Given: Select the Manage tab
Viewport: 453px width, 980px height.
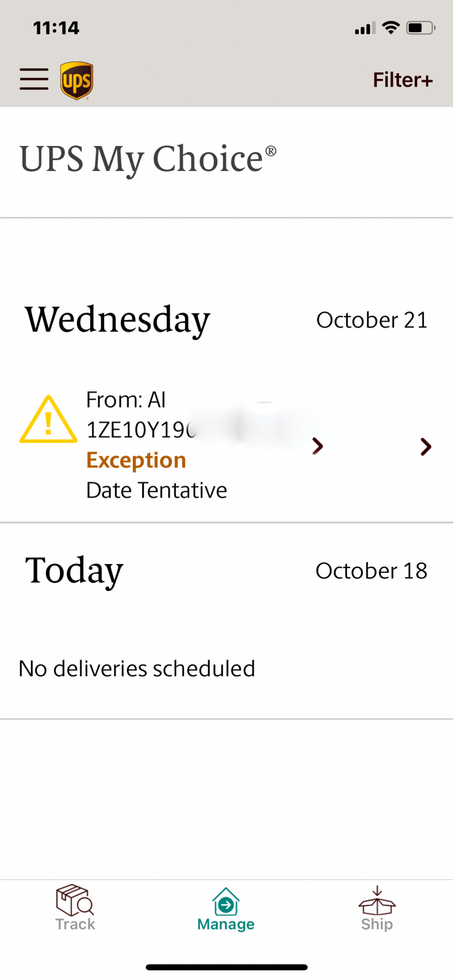Looking at the screenshot, I should point(226,909).
